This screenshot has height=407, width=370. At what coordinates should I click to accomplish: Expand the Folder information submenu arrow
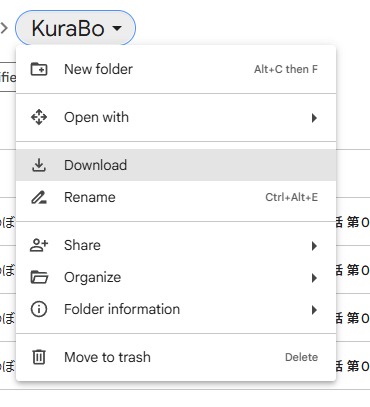[x=314, y=310]
